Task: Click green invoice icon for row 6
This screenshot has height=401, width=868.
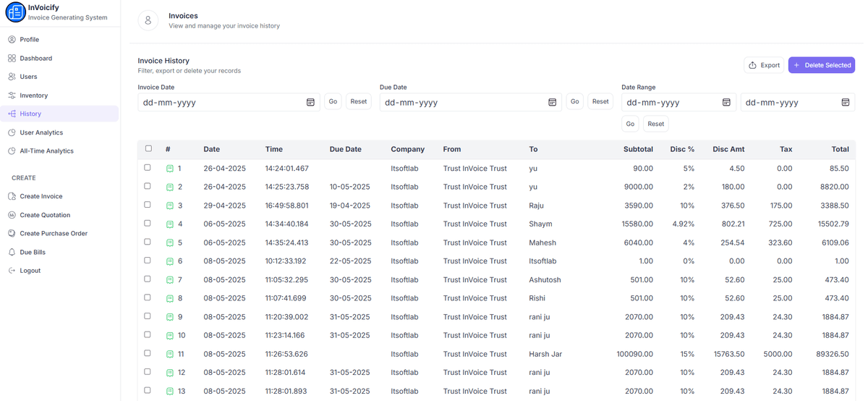Action: tap(170, 261)
